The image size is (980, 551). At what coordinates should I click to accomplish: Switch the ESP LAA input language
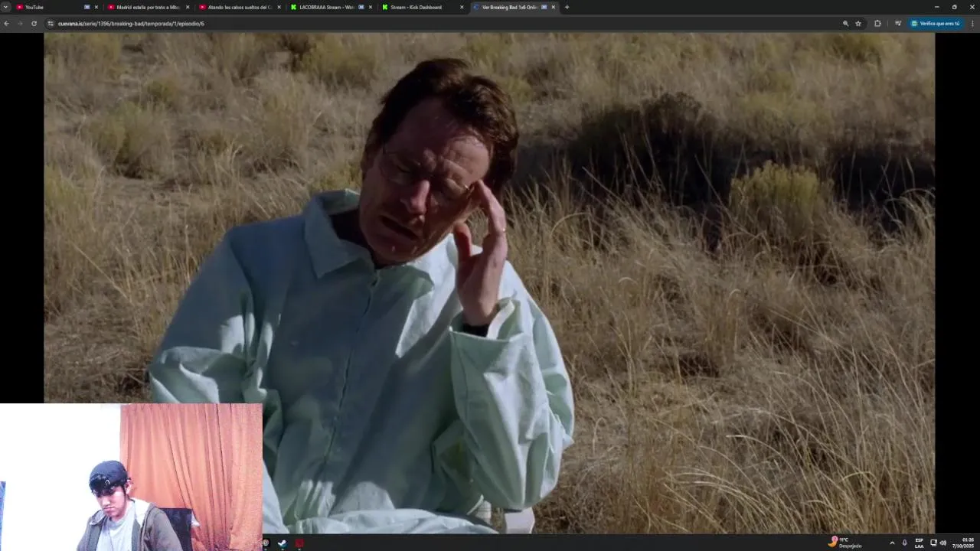919,543
